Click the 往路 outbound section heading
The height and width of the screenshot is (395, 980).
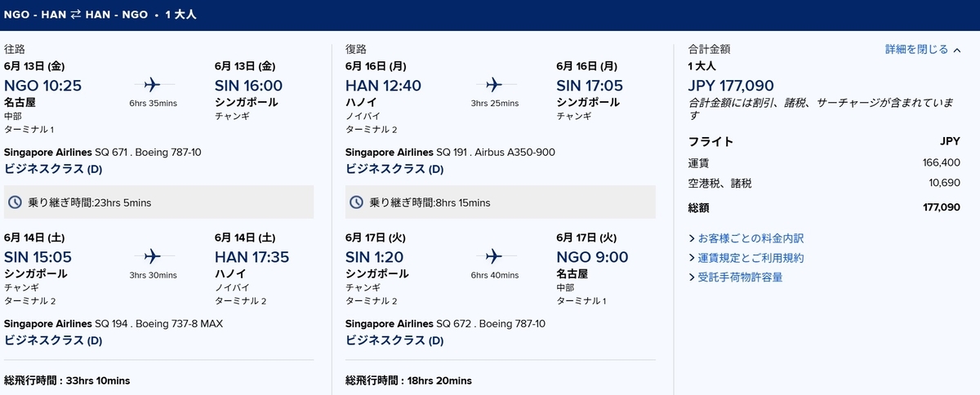15,49
